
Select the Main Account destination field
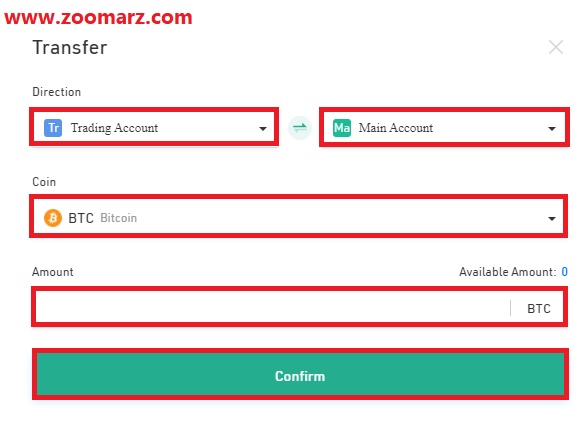(x=444, y=127)
